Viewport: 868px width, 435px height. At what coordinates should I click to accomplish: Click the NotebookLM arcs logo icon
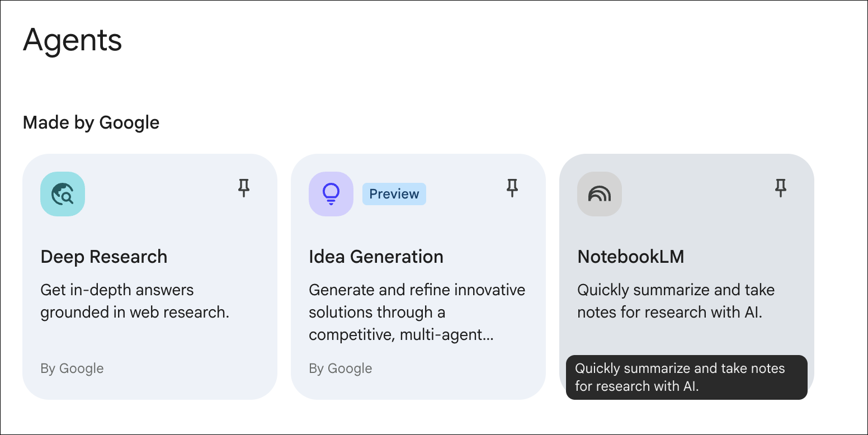click(x=600, y=194)
